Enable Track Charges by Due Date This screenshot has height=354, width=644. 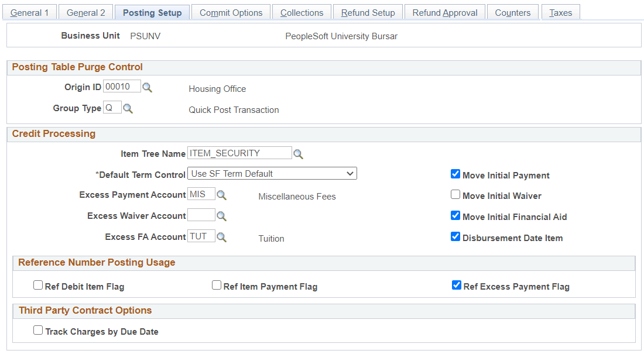coord(38,330)
